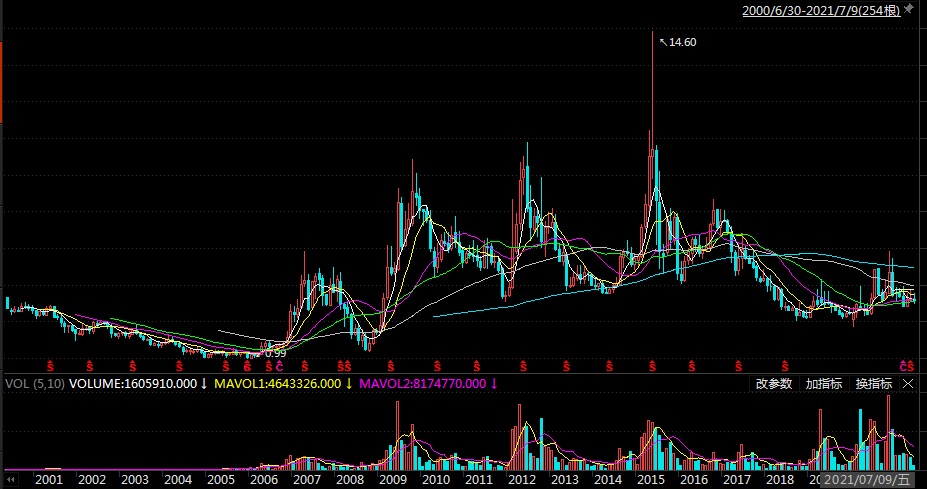Click the red S marker above year 2006
The width and height of the screenshot is (927, 489).
point(269,367)
